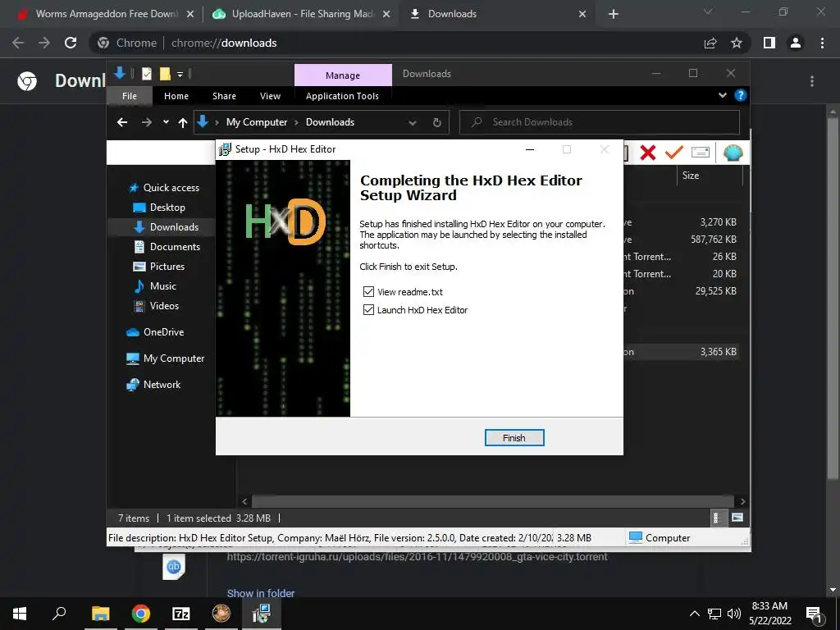
Task: Uncheck the View readme.txt checkbox
Action: pyautogui.click(x=368, y=291)
